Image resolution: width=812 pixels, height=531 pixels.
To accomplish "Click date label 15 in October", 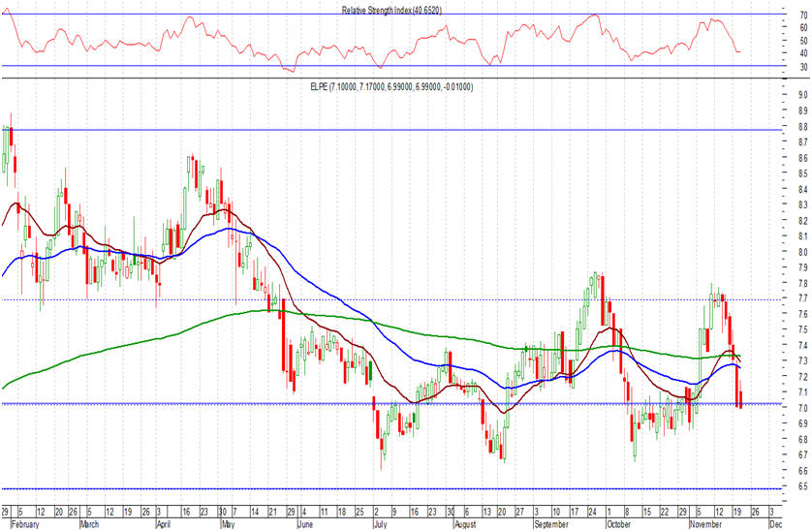I will click(647, 512).
